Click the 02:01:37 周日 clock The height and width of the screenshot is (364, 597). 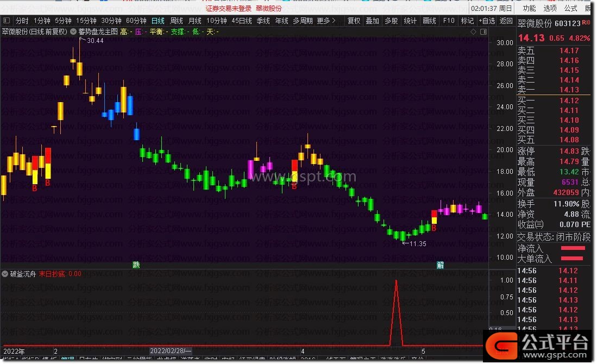(491, 8)
